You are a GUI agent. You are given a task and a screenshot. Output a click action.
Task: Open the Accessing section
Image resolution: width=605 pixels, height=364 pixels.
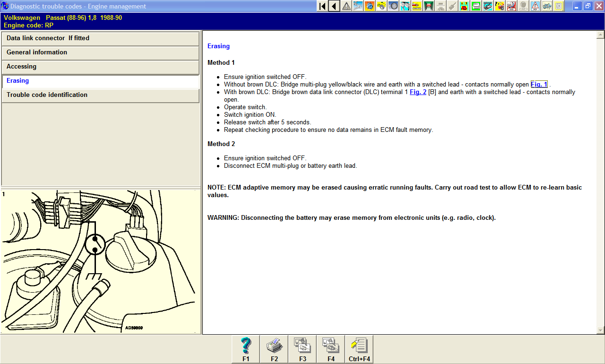[x=100, y=67]
